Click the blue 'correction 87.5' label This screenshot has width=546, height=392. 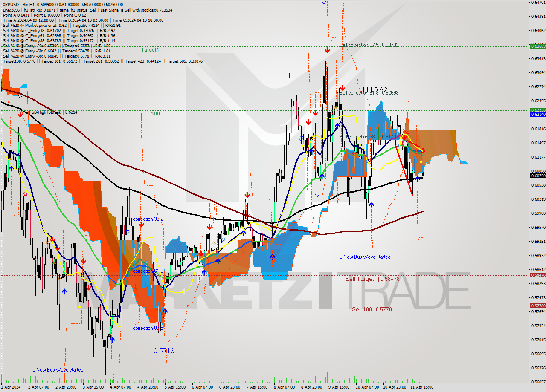[x=148, y=328]
